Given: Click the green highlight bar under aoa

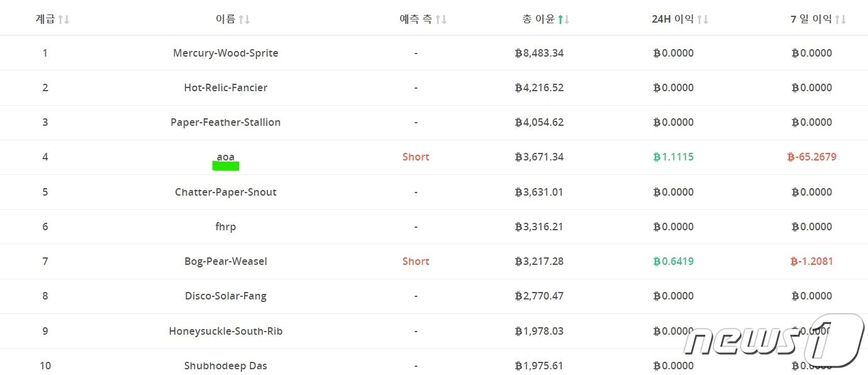Looking at the screenshot, I should (x=226, y=166).
